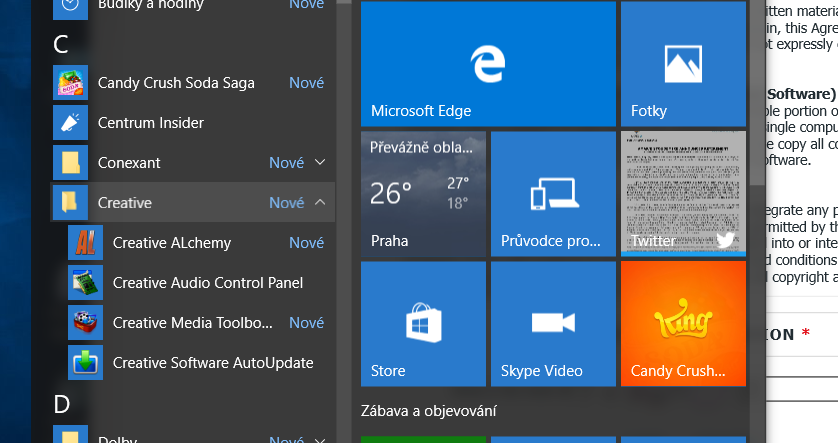
Task: Open the Skype Video tile
Action: coord(553,324)
